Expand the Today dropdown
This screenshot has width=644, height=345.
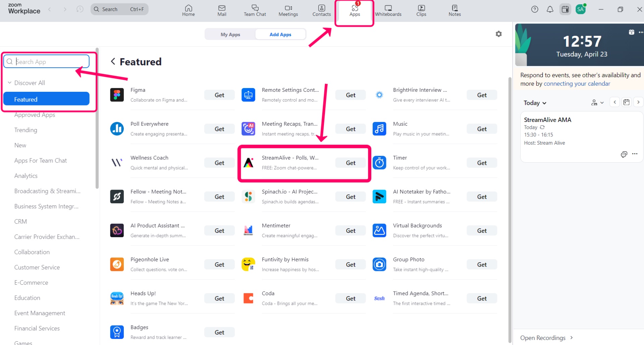pyautogui.click(x=535, y=103)
